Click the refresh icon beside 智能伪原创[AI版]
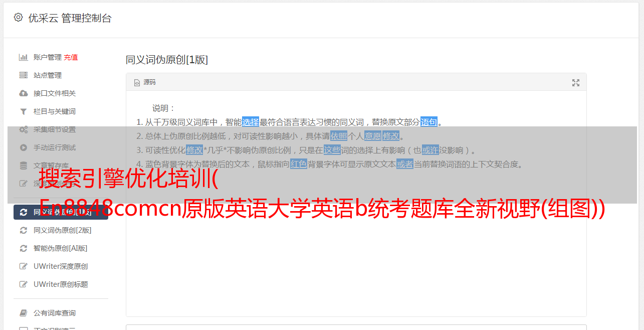Viewport: 644px width, 330px height. tap(23, 248)
